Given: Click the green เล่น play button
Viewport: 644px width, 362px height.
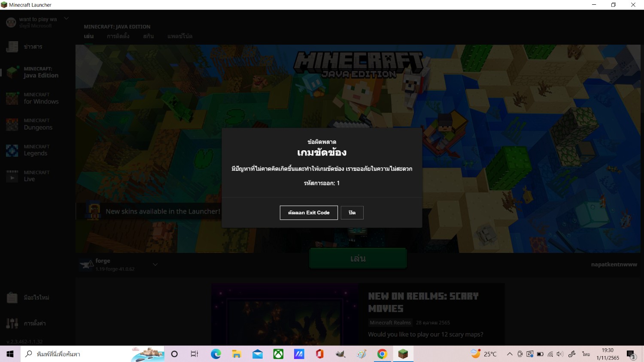Looking at the screenshot, I should coord(358,259).
